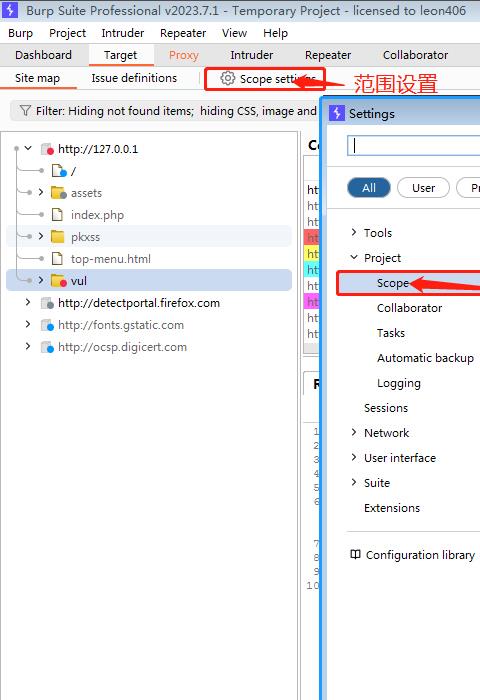Viewport: 480px width, 700px height.
Task: Click the Scope settings gear icon
Action: (227, 79)
